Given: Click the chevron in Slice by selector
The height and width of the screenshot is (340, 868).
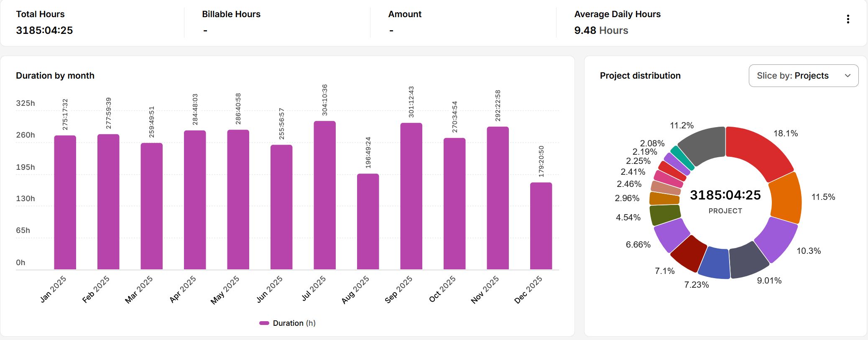Looking at the screenshot, I should (848, 76).
